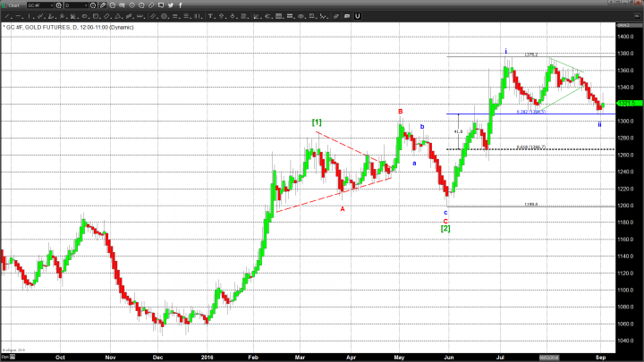Screen dimensions: 644x362
Task: Click the pencil edit chart icon
Action: (103, 5)
